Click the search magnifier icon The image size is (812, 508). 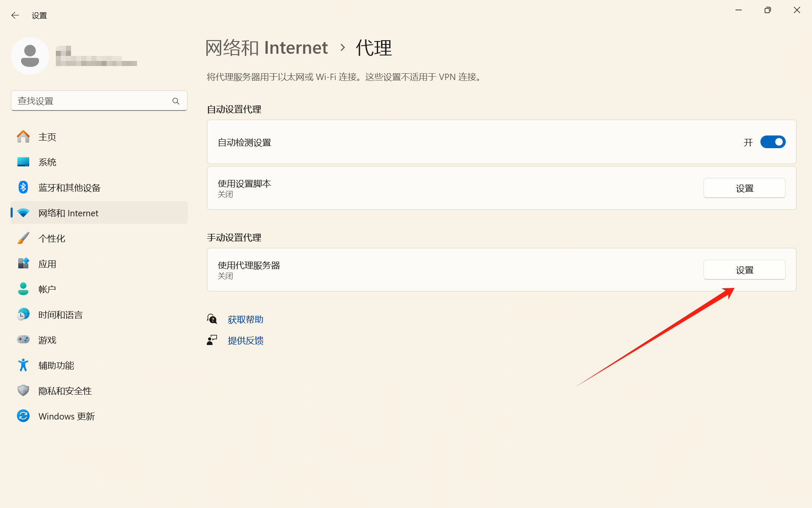pyautogui.click(x=176, y=101)
